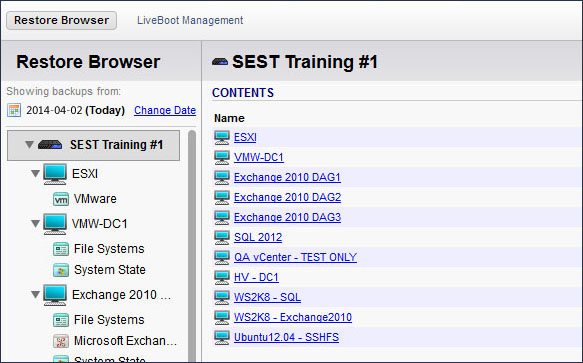Collapse the VMW-DC1 tree node
Image resolution: width=583 pixels, height=363 pixels.
pyautogui.click(x=35, y=224)
